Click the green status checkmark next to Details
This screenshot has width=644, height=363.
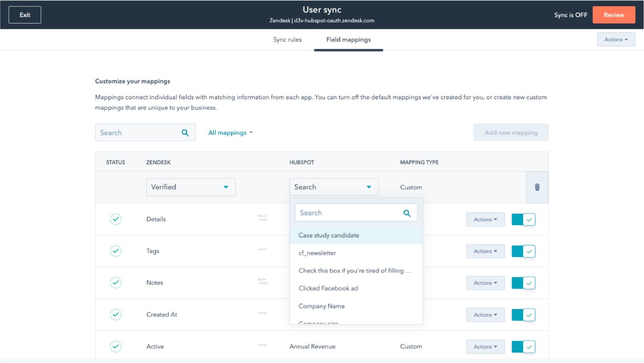pos(116,219)
